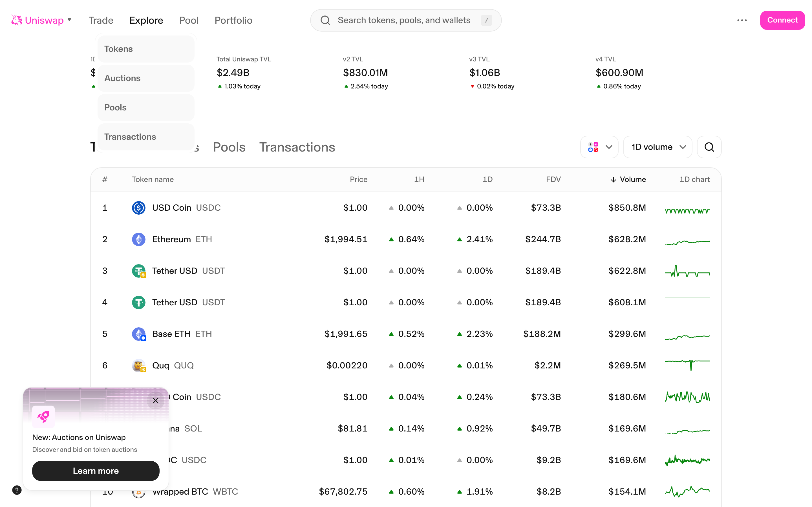Click the Quq token icon
812x507 pixels.
139,366
